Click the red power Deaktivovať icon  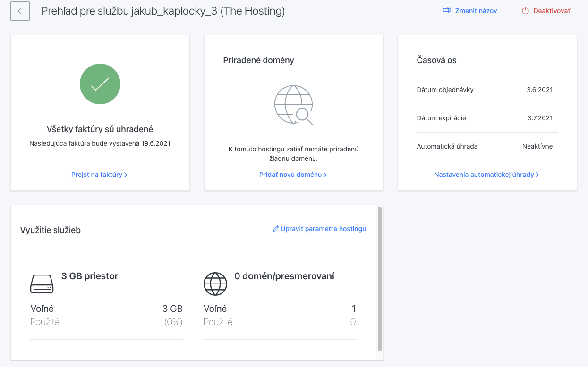pyautogui.click(x=525, y=11)
